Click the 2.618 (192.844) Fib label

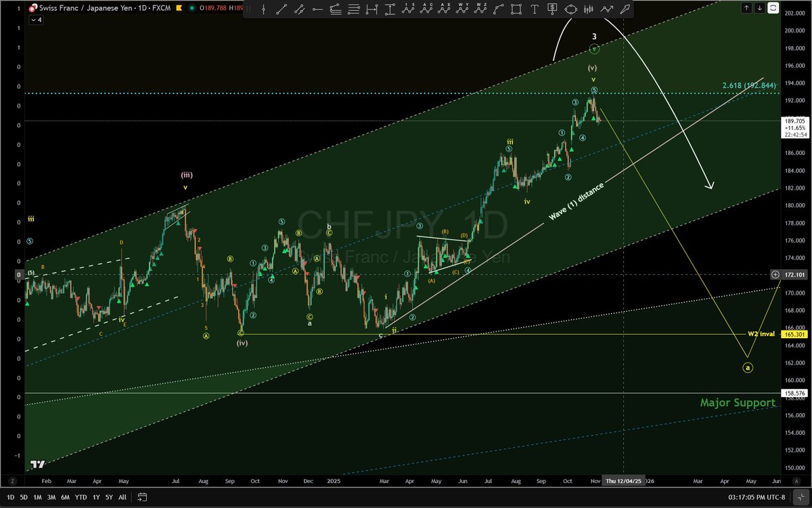[748, 85]
